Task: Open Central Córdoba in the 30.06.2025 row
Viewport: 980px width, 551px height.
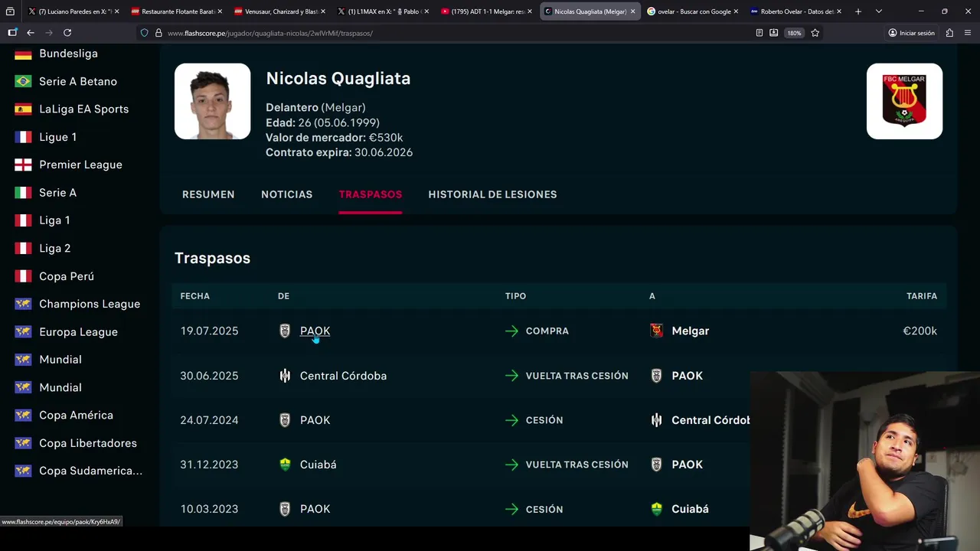Action: point(343,376)
